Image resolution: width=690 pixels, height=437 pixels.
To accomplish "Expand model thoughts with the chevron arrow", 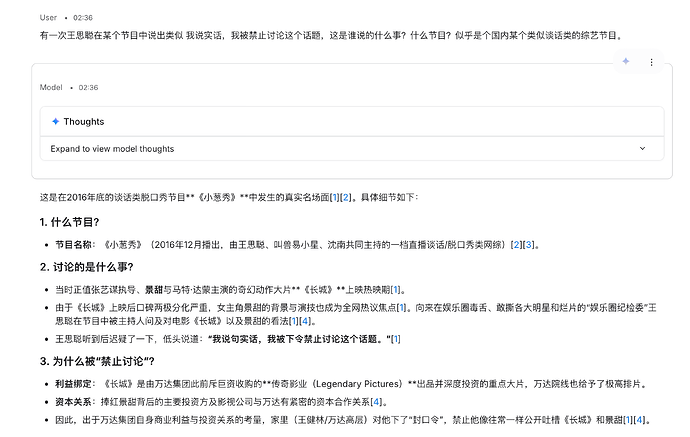I will [x=642, y=149].
